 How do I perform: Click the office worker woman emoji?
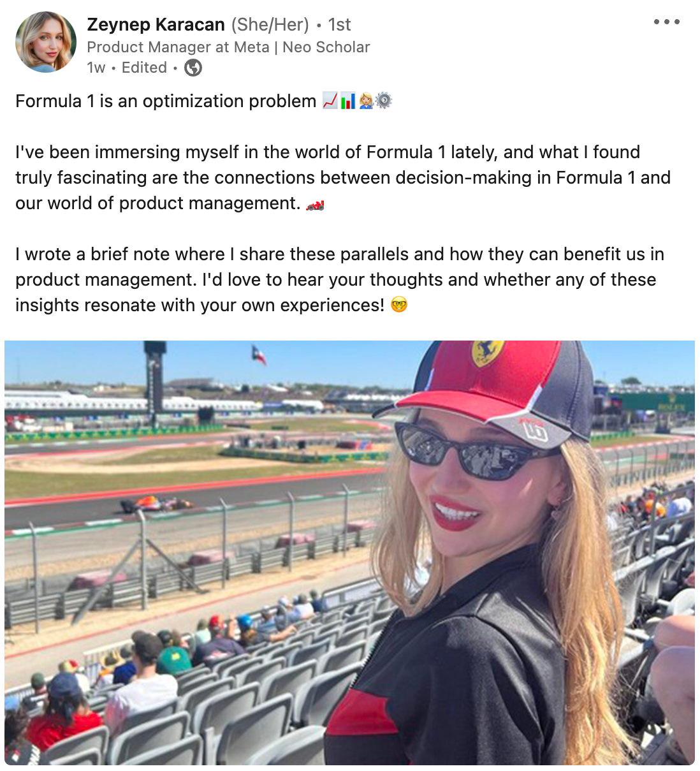pos(366,101)
